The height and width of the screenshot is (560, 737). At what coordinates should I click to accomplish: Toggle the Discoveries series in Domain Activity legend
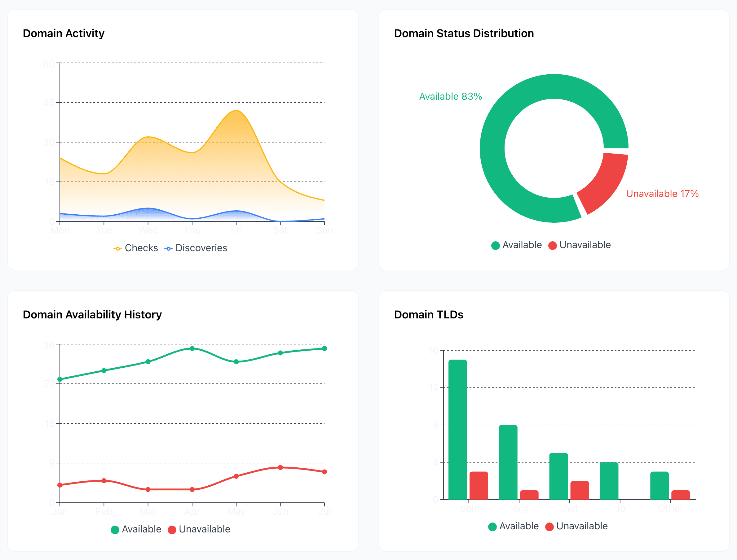[201, 248]
